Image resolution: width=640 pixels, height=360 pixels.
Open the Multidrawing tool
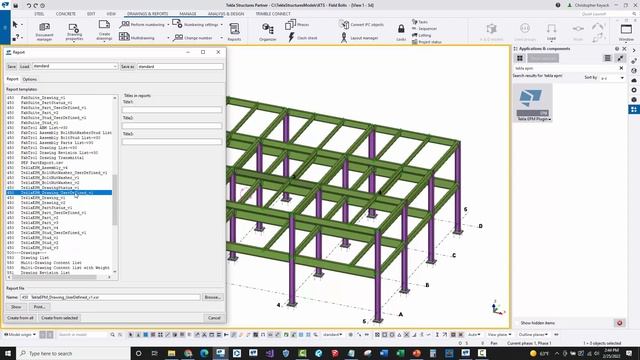click(137, 37)
